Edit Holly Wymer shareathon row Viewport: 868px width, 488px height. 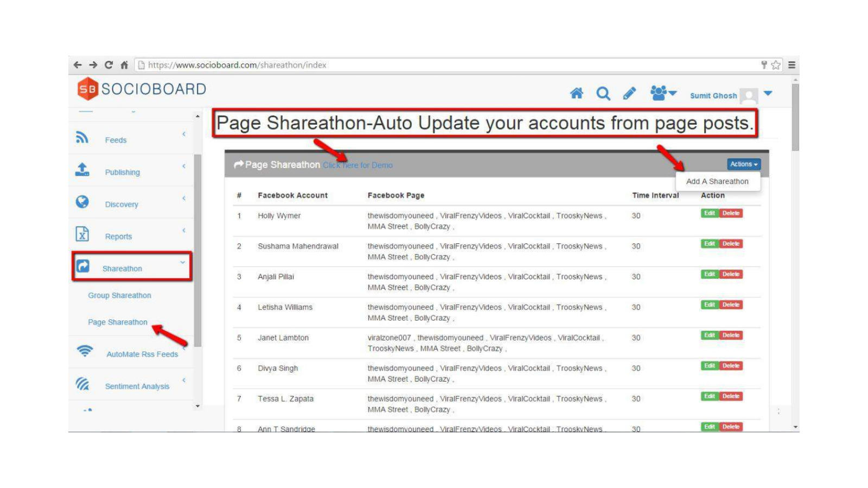click(710, 213)
